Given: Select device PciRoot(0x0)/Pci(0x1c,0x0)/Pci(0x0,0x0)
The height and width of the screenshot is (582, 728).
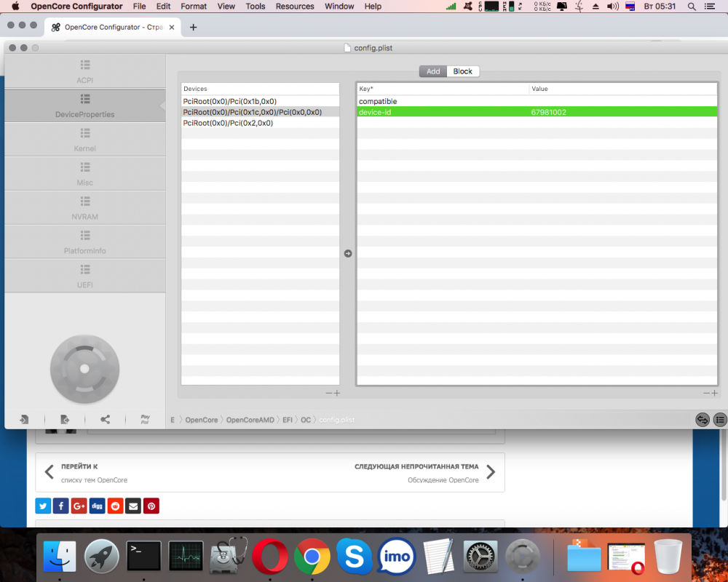Looking at the screenshot, I should coord(260,112).
